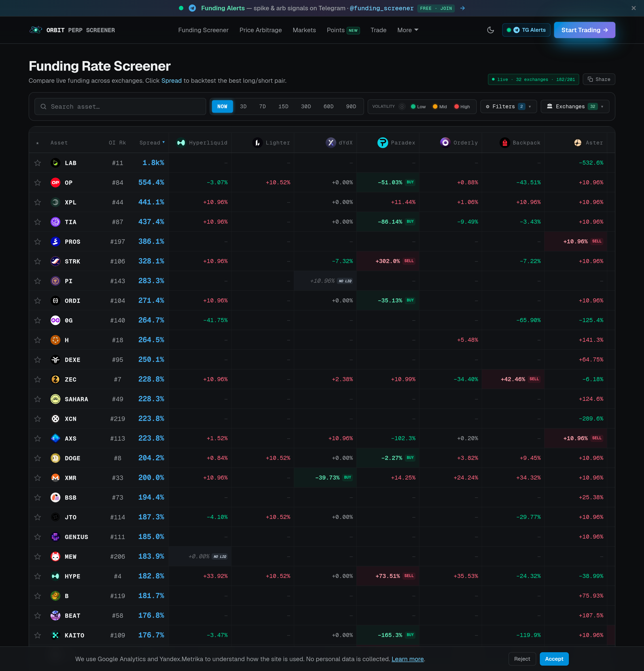Select the 7D timeframe tab
This screenshot has height=671, width=644.
[263, 106]
